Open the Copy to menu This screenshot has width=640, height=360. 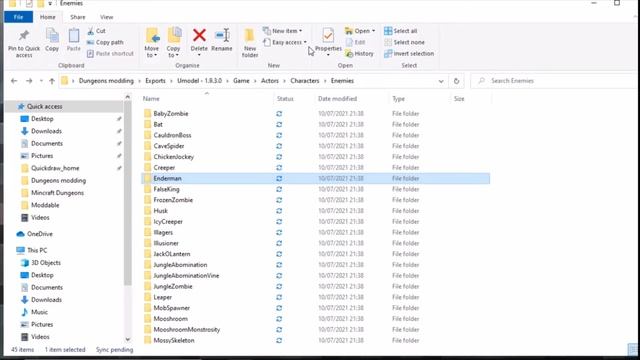pyautogui.click(x=173, y=43)
